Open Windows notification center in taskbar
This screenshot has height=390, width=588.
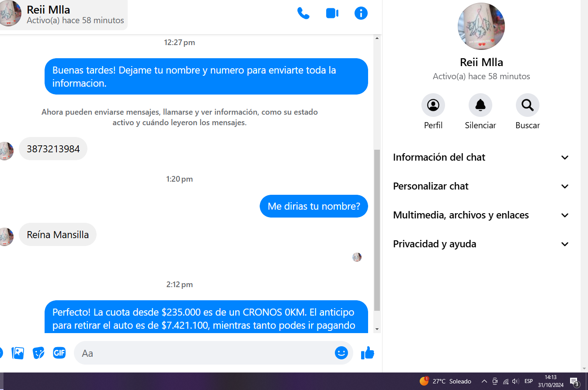click(x=574, y=381)
